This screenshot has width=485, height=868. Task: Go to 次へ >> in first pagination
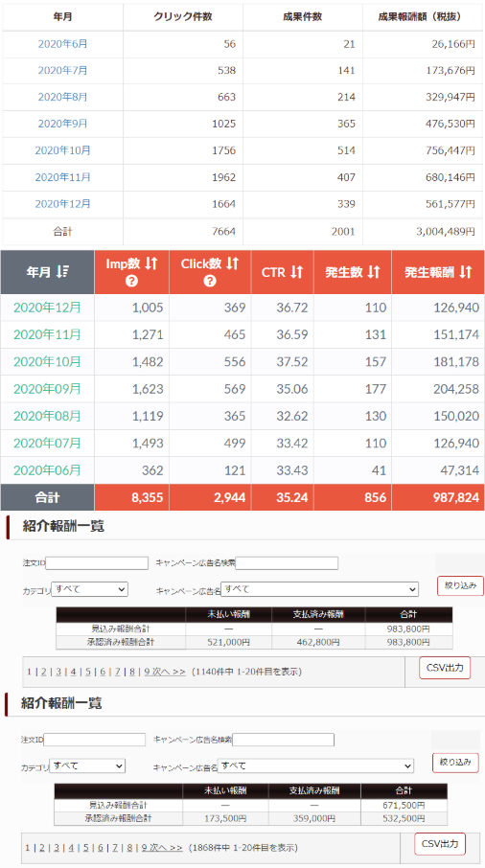(x=169, y=672)
